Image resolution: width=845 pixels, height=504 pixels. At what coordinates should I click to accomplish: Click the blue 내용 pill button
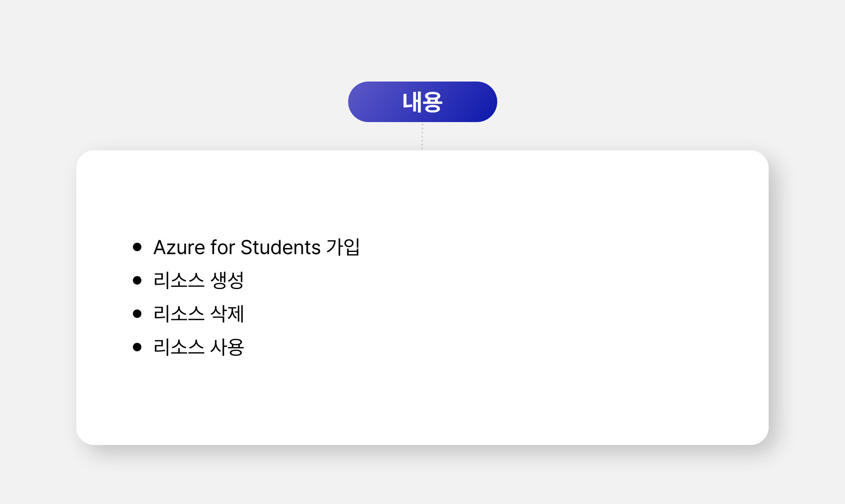(x=422, y=102)
